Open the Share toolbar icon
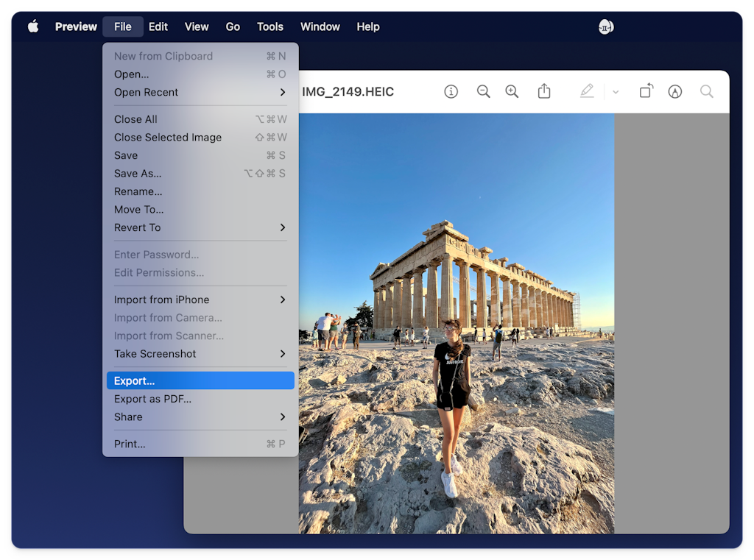Screen dimensions: 754x560 click(x=544, y=91)
